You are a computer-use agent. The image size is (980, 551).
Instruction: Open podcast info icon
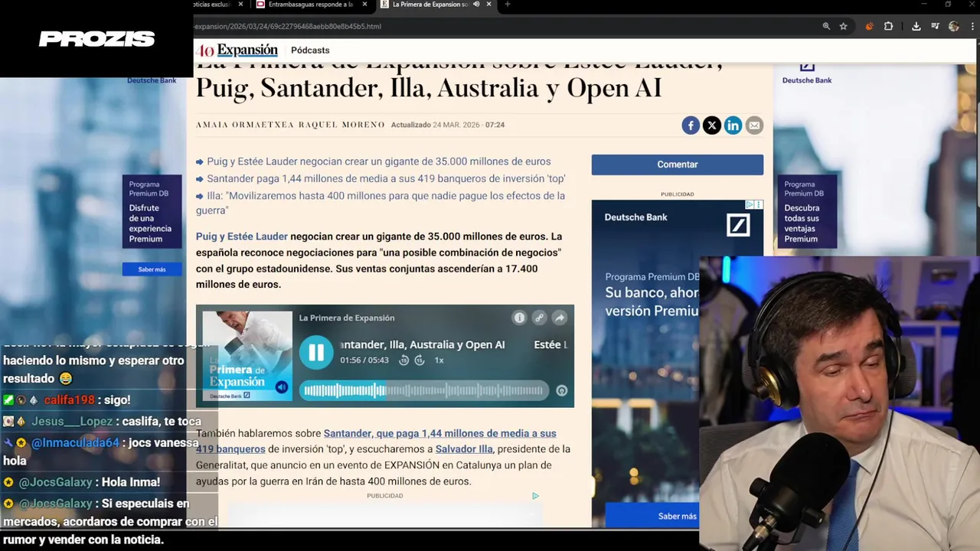coord(519,318)
